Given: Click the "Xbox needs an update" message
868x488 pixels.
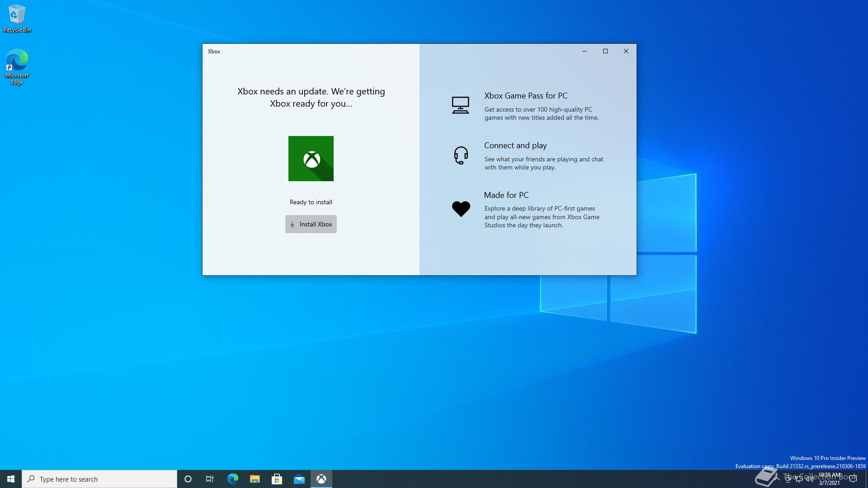Looking at the screenshot, I should (311, 97).
